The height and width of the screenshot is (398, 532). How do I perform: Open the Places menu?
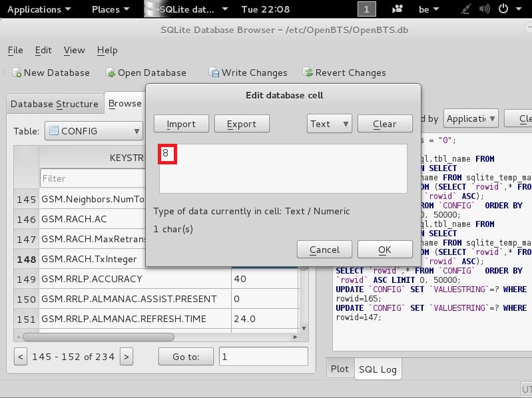pos(111,9)
